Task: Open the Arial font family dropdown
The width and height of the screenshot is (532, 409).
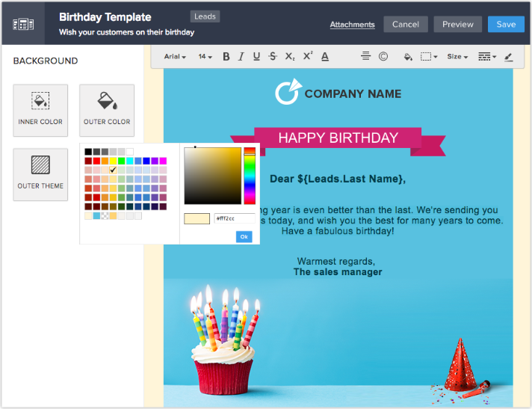Action: tap(175, 57)
